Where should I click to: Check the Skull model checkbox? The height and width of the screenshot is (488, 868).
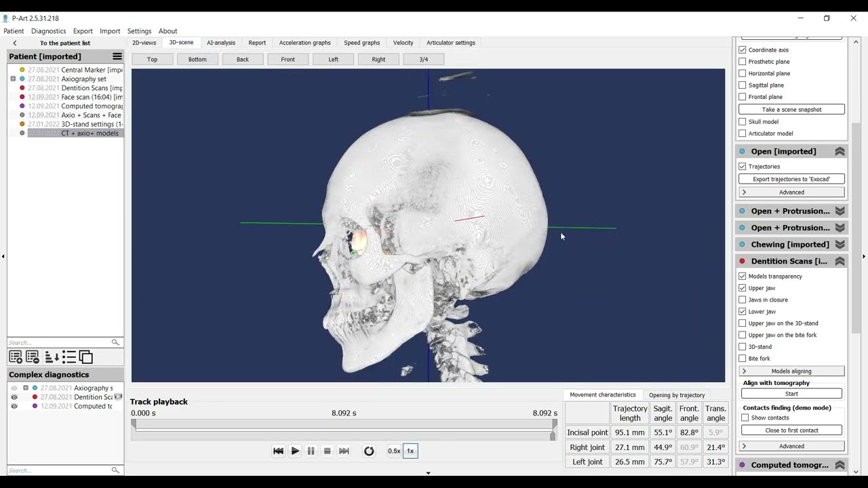(x=743, y=122)
